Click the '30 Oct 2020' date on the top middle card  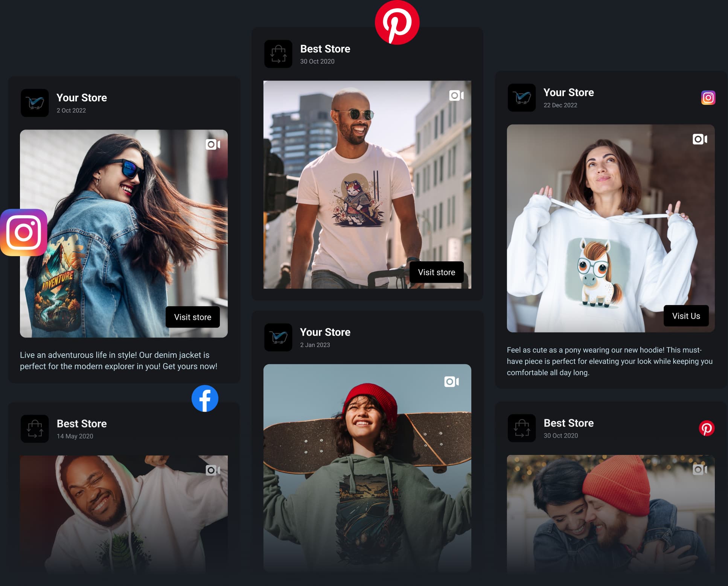coord(317,61)
